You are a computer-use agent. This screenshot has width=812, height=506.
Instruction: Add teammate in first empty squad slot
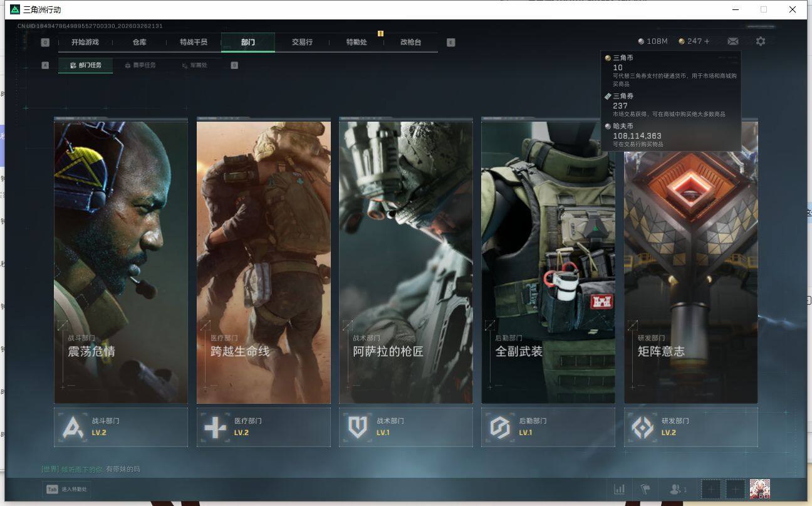[x=710, y=489]
